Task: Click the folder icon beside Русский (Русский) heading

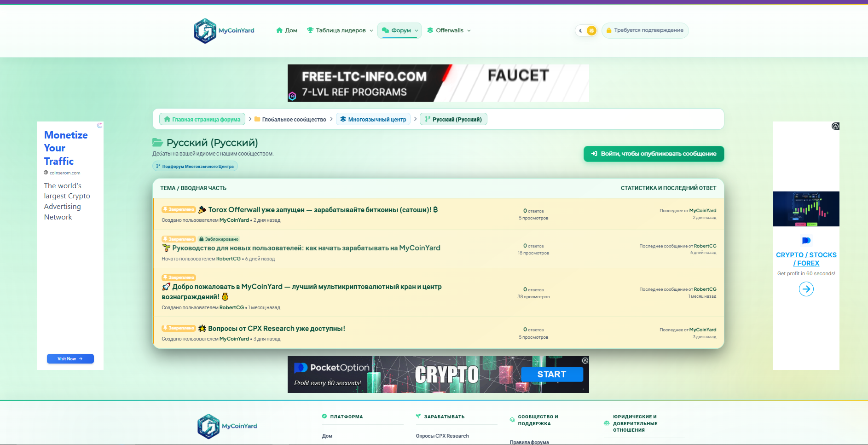Action: point(158,143)
